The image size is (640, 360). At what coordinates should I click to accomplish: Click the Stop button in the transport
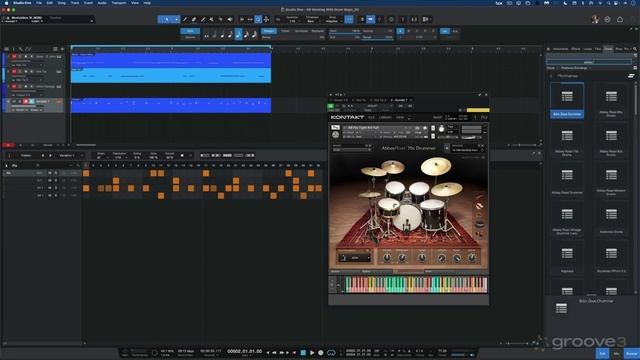[303, 353]
